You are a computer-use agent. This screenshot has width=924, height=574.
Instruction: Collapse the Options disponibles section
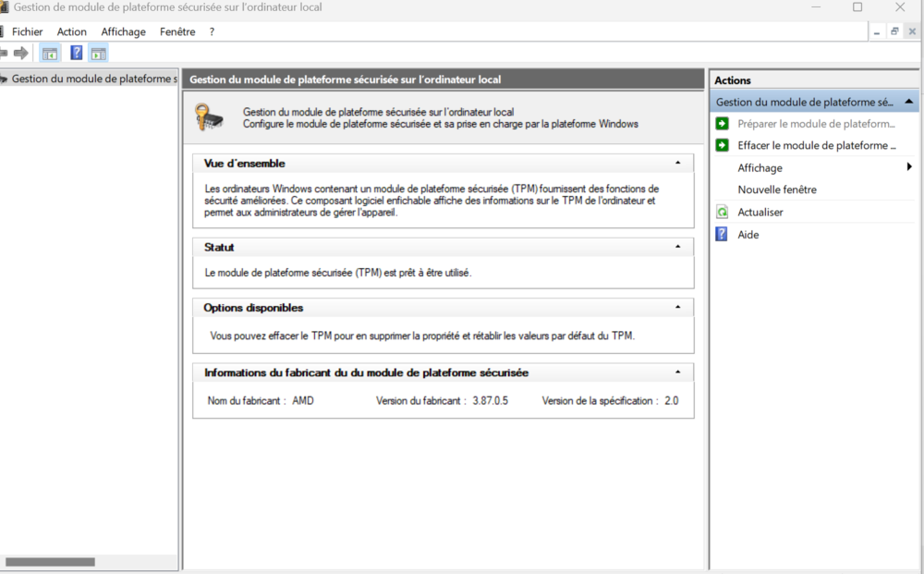pyautogui.click(x=678, y=308)
